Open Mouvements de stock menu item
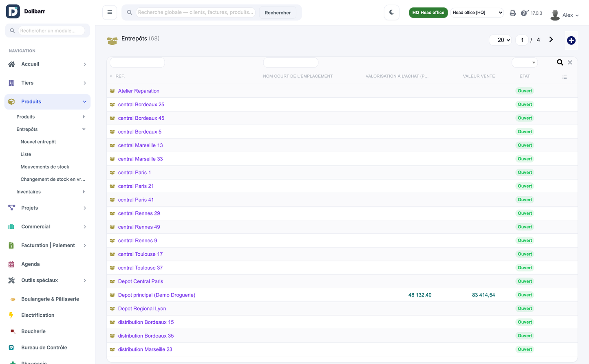Screen dimensions: 589x364 45,167
